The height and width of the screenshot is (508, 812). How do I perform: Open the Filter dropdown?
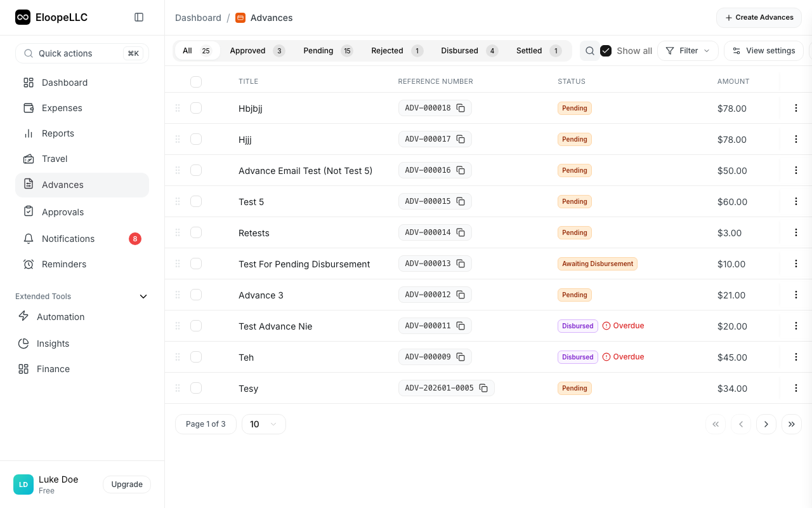(x=688, y=50)
